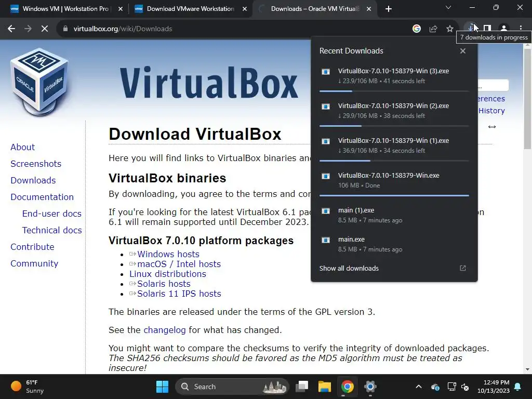Open the About sidebar link

point(22,147)
